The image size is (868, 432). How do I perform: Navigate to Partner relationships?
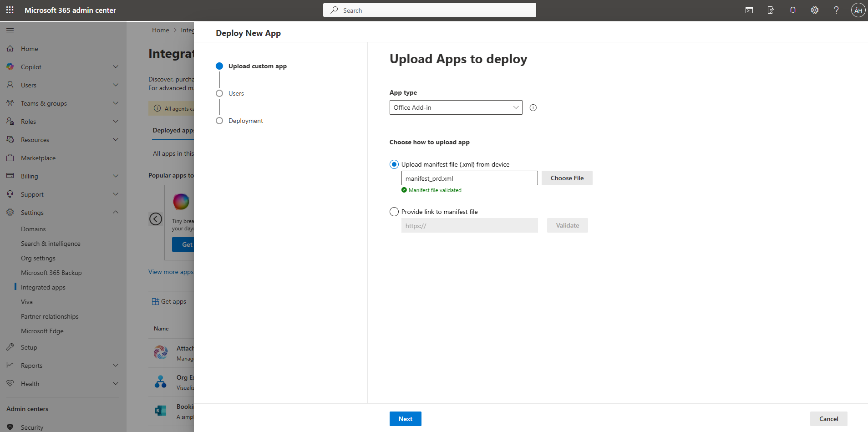50,316
